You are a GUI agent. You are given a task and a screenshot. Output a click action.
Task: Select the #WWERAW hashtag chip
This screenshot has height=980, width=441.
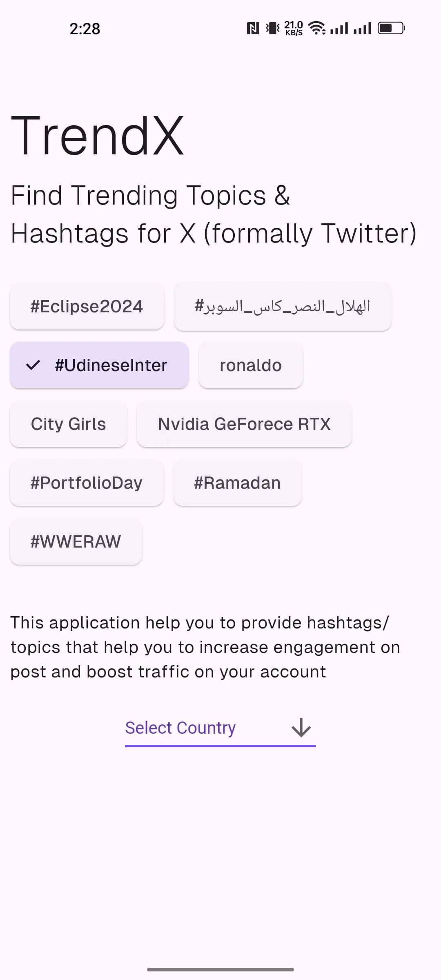[x=76, y=541]
